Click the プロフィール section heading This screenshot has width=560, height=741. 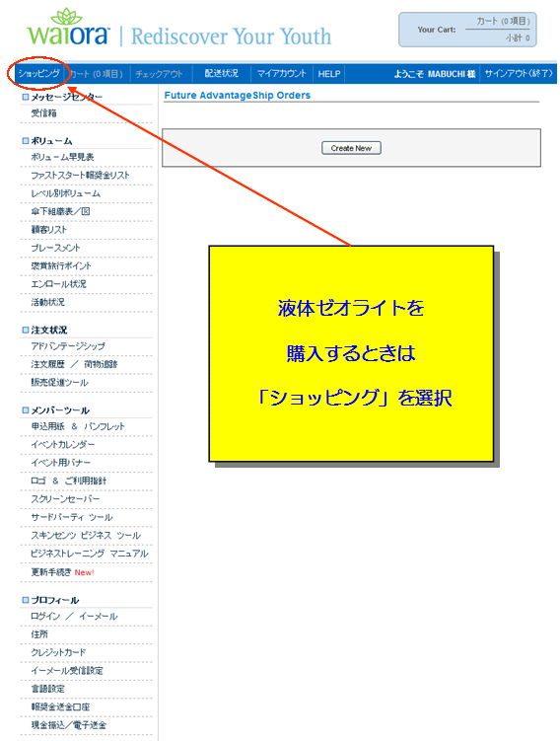pos(55,600)
